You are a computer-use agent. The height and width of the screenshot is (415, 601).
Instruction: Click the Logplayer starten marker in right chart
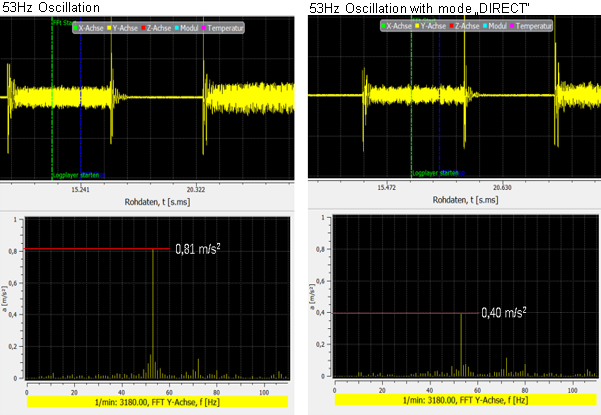pyautogui.click(x=438, y=173)
